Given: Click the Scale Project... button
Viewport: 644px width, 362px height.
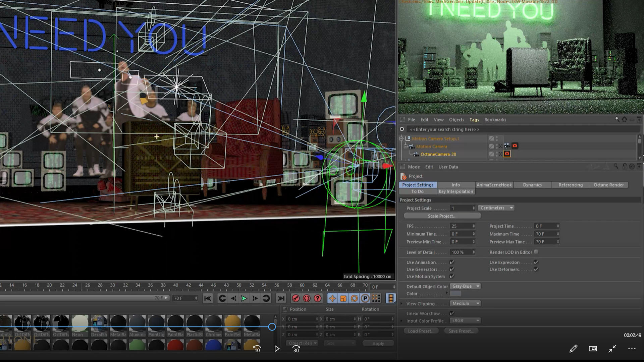Looking at the screenshot, I should (442, 216).
